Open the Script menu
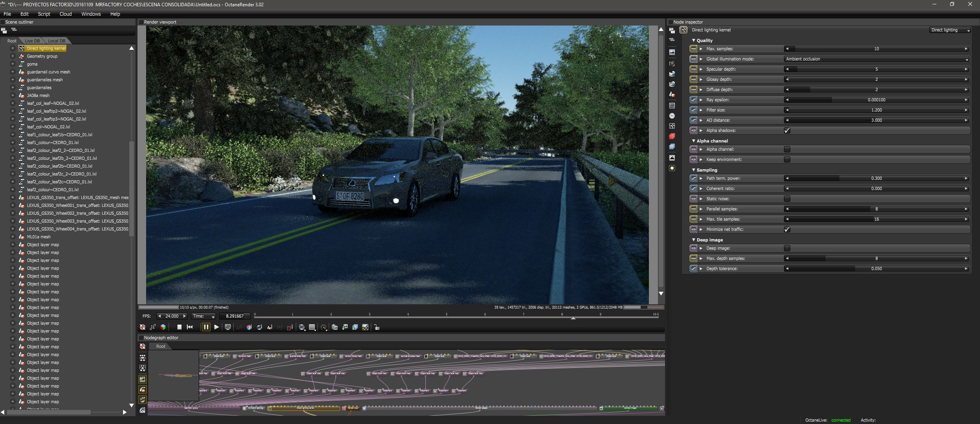Viewport: 980px width, 424px height. 44,14
